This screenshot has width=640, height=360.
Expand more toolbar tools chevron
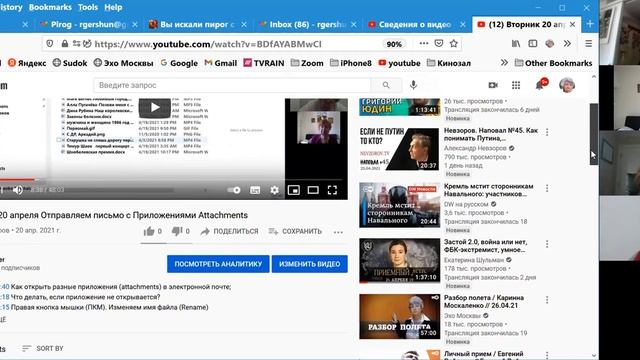[x=567, y=43]
